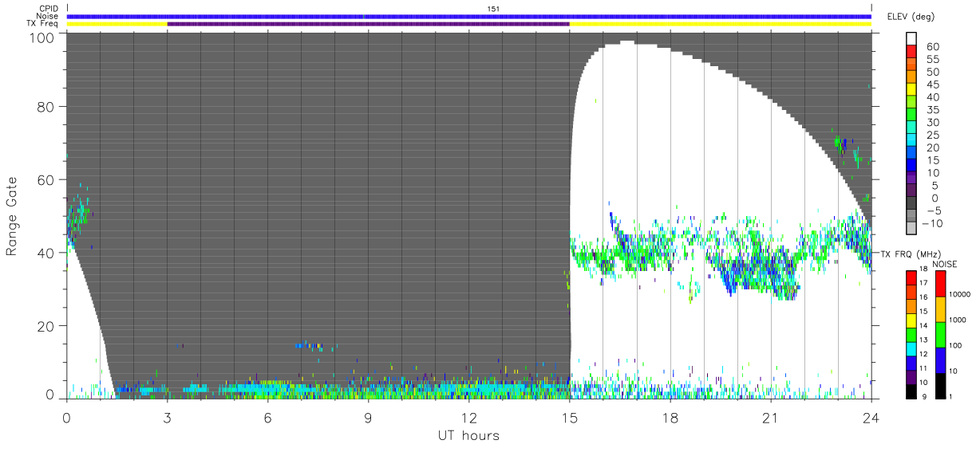Click the 100 tick on the Range Gate axis
This screenshot has width=980, height=452.
click(x=42, y=37)
